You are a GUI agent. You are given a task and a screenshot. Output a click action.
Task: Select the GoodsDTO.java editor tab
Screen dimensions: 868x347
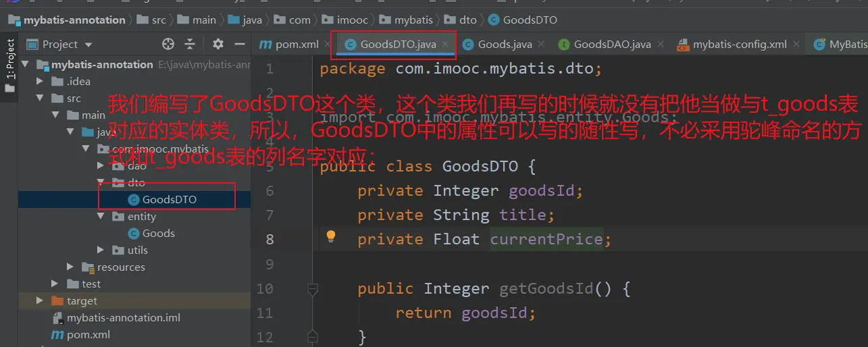[398, 45]
